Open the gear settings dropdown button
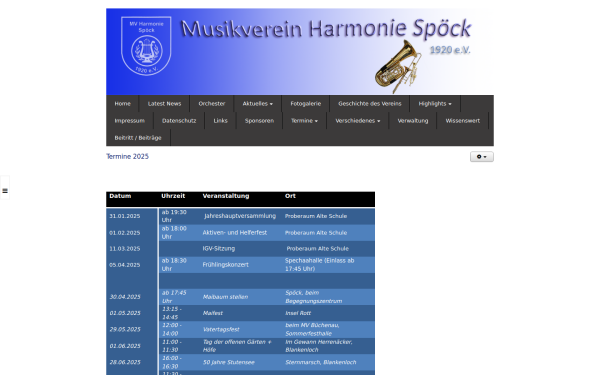This screenshot has height=375, width=600. pos(482,157)
